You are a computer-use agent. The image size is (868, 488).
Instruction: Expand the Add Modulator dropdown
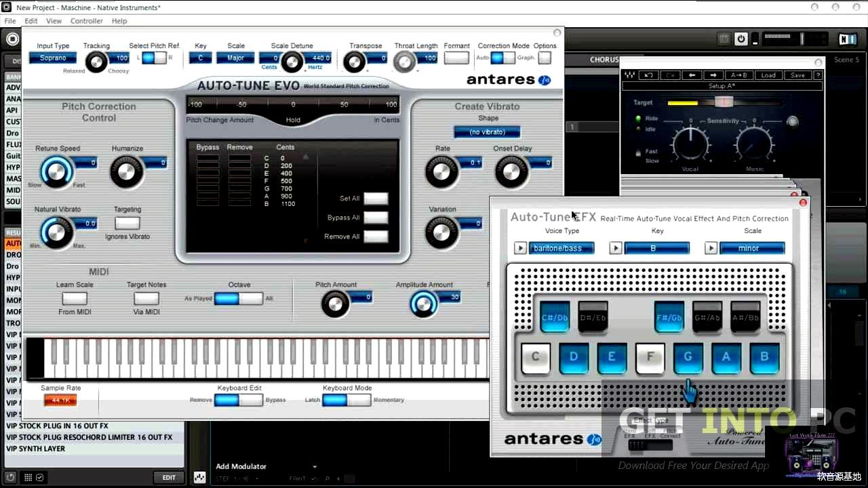[x=314, y=466]
